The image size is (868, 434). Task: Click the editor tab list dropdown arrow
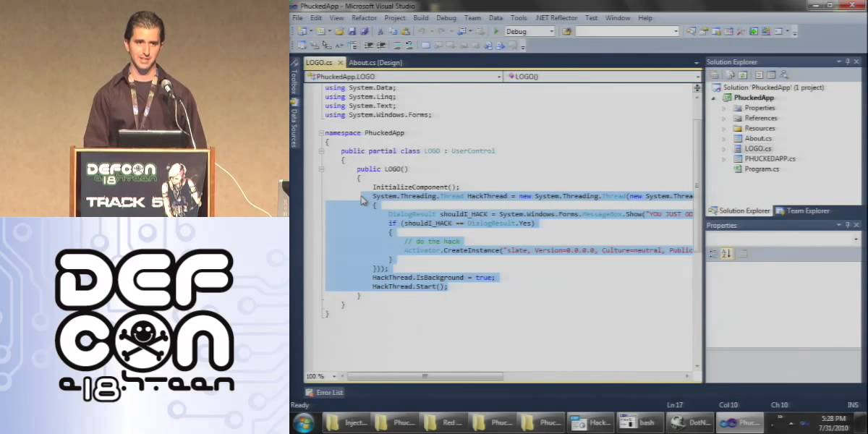click(697, 63)
